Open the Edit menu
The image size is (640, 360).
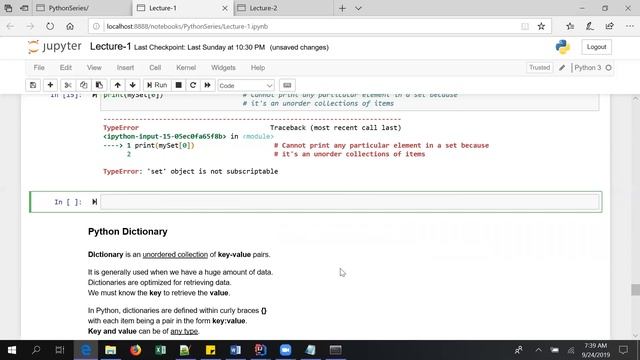pyautogui.click(x=66, y=68)
